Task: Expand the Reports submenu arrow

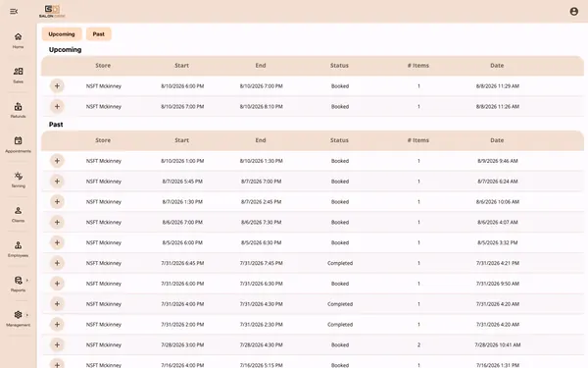Action: pyautogui.click(x=27, y=280)
